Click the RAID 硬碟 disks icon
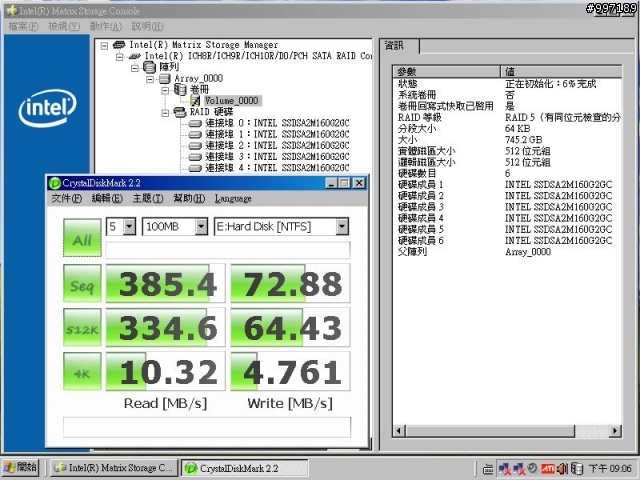The width and height of the screenshot is (640, 480). [x=180, y=112]
